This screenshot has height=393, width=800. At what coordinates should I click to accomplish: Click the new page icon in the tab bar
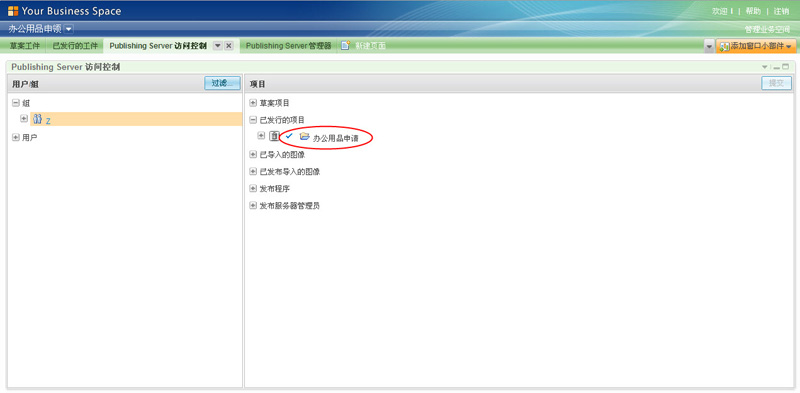pos(345,46)
